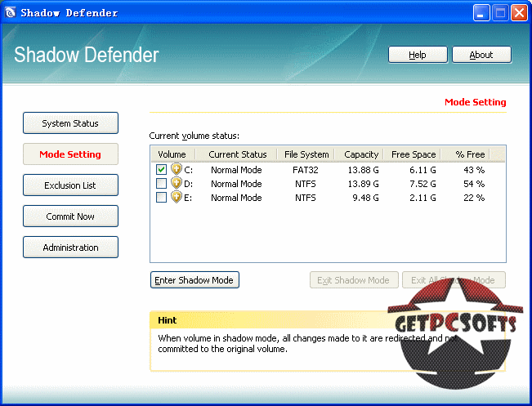Click Normal Mode status for E:
Viewport: 532px width, 406px height.
(x=236, y=198)
